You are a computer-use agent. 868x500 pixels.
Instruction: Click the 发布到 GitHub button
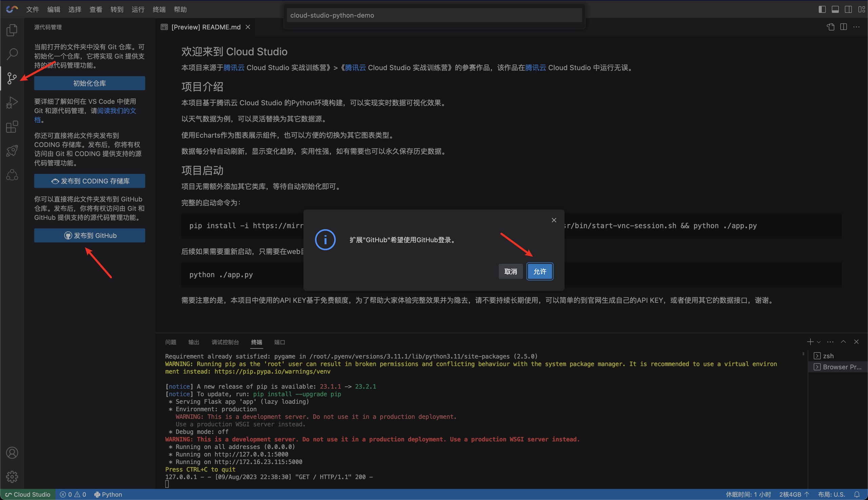90,235
